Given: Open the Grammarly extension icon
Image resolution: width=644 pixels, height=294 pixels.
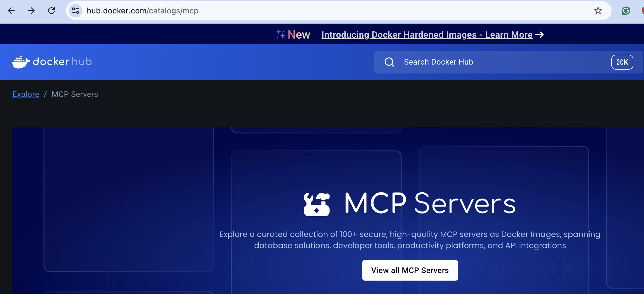Looking at the screenshot, I should click(x=626, y=11).
